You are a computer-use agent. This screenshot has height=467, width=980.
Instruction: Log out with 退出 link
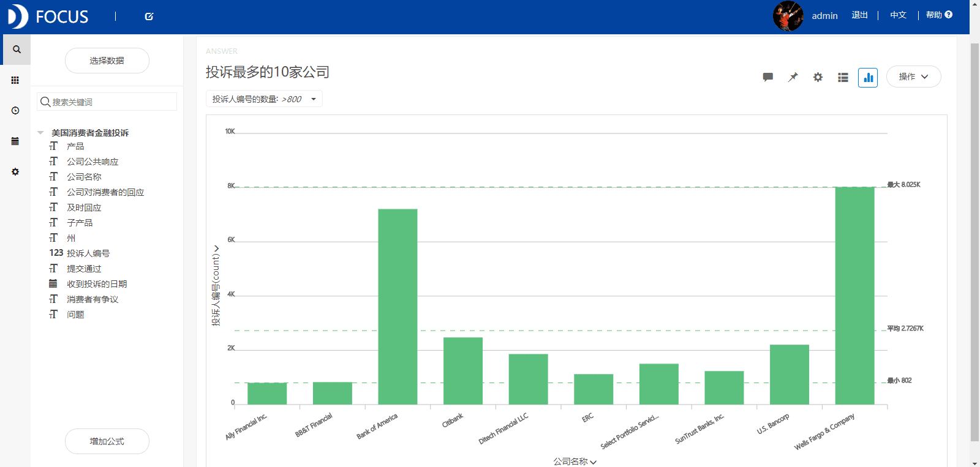click(859, 15)
